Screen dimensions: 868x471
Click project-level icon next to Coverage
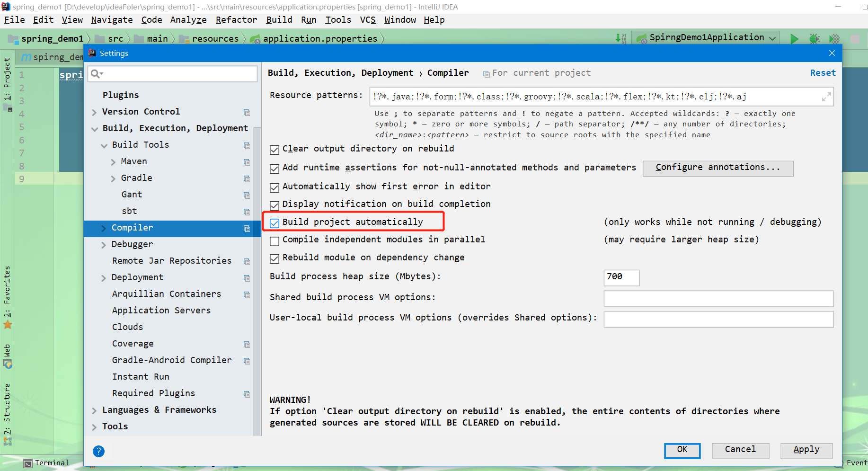coord(247,344)
